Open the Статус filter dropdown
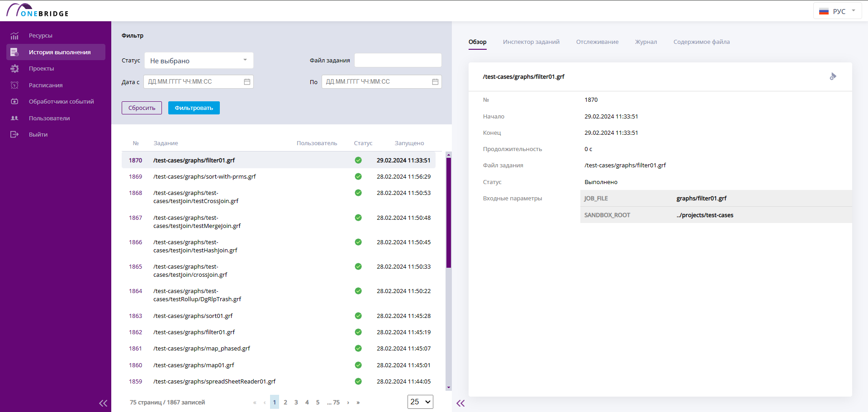The width and height of the screenshot is (868, 412). pos(199,61)
